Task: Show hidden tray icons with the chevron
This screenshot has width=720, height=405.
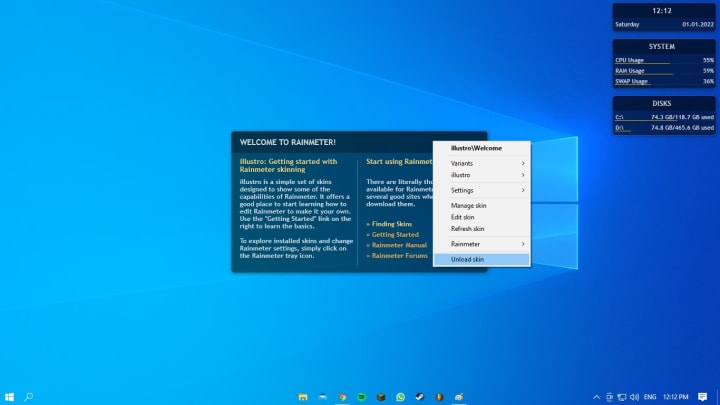Action: [x=596, y=397]
